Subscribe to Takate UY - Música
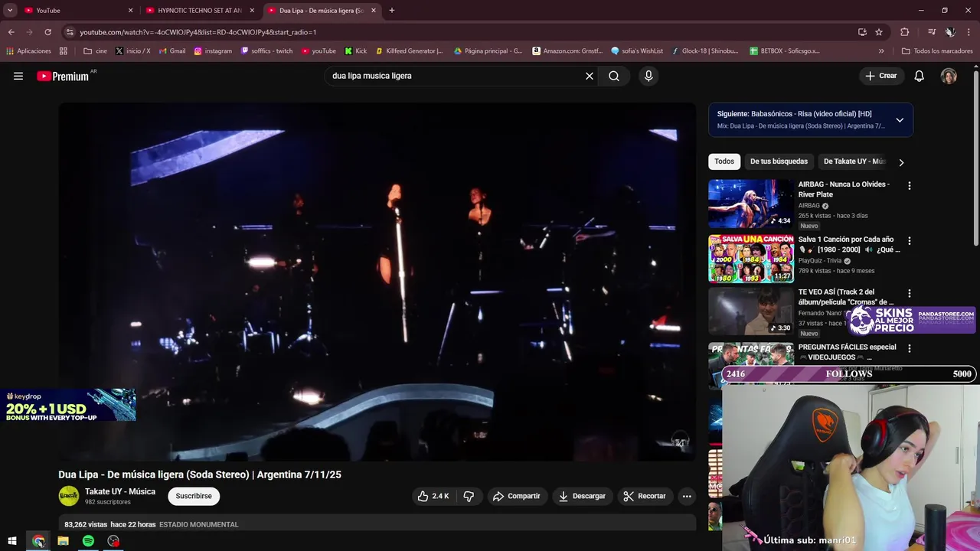The image size is (980, 551). click(194, 496)
